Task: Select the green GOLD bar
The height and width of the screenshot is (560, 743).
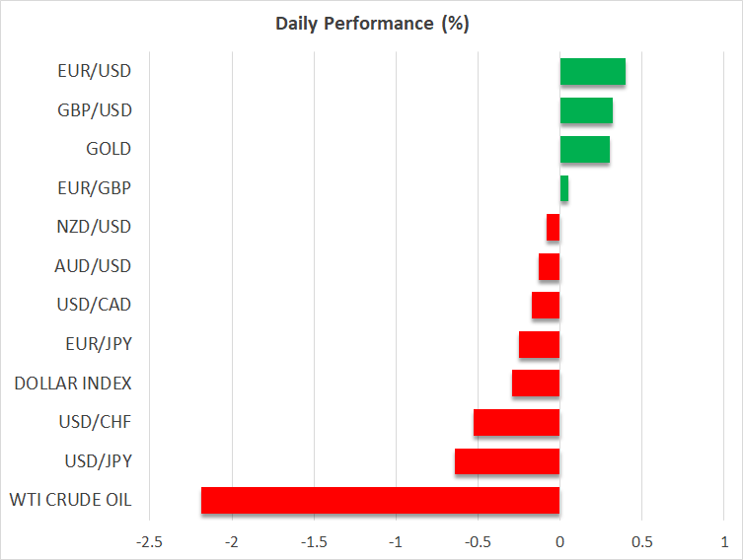Action: 584,150
